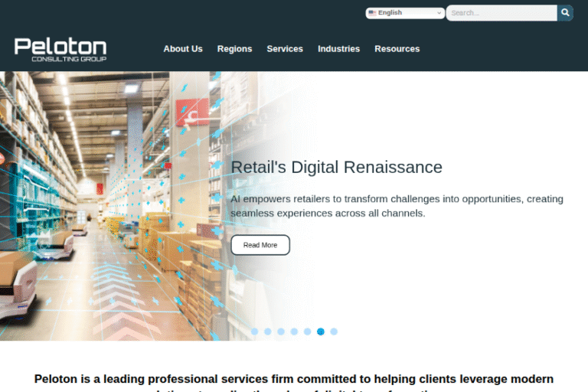Go to the fifth carousel slide dot
The height and width of the screenshot is (392, 588).
pos(308,332)
